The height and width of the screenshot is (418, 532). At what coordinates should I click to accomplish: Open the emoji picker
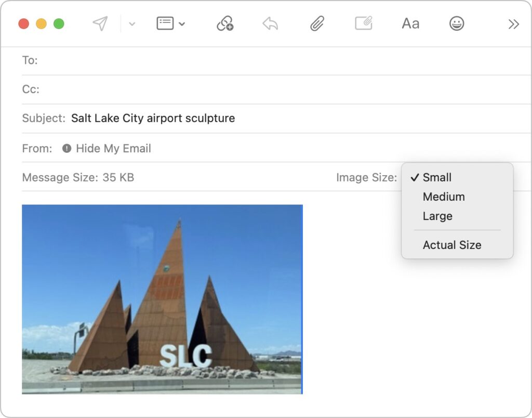coord(457,23)
